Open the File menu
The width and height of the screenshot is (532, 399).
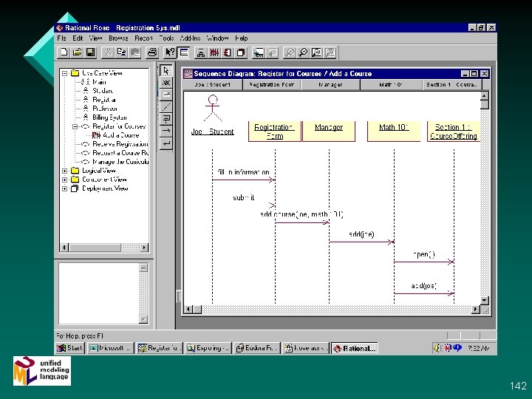[x=61, y=38]
